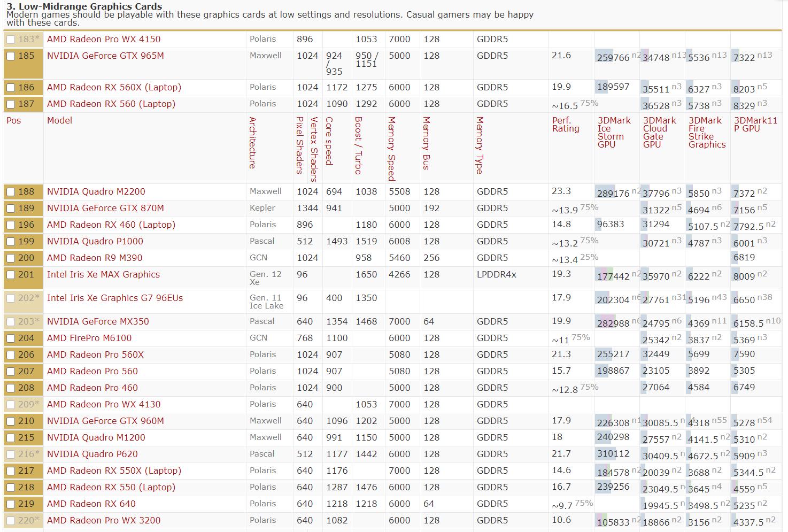788x532 pixels.
Task: Open the NVIDIA GeForce GTX 870M page
Action: pos(105,208)
